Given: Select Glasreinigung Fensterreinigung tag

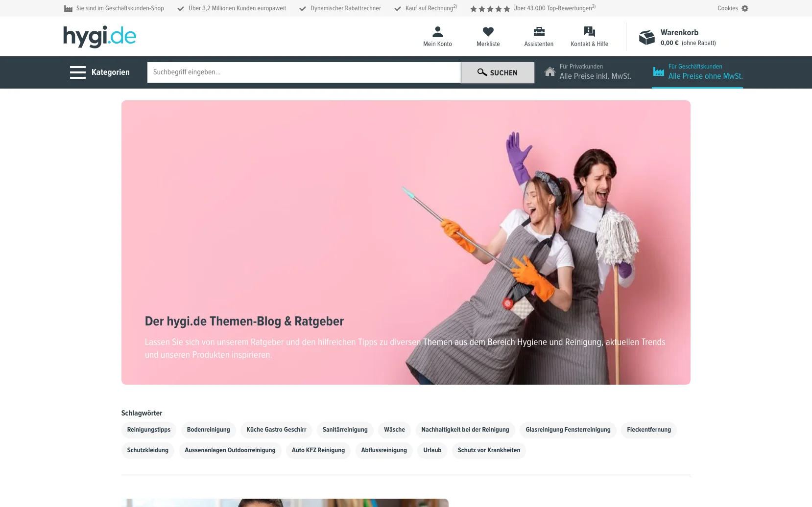Looking at the screenshot, I should tap(568, 430).
